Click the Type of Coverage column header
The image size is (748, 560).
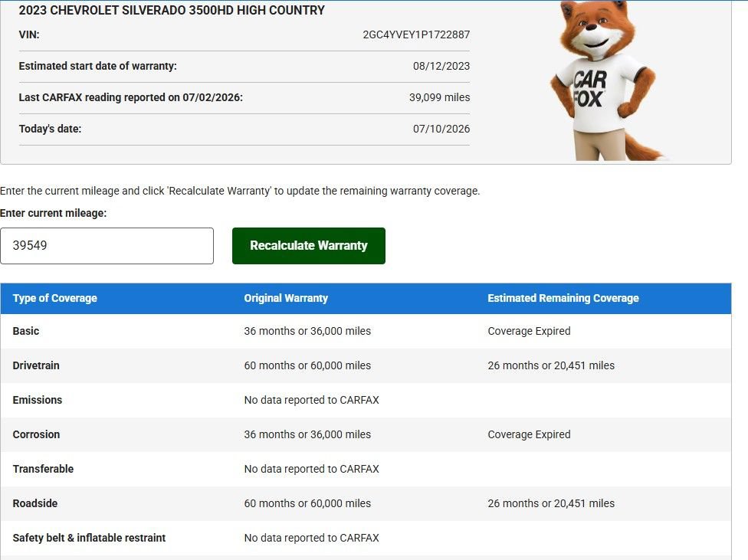point(55,298)
